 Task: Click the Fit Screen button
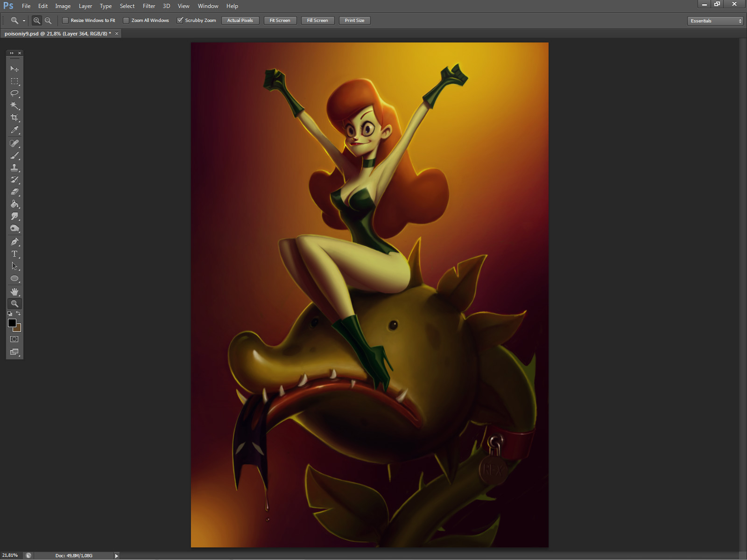pyautogui.click(x=280, y=21)
